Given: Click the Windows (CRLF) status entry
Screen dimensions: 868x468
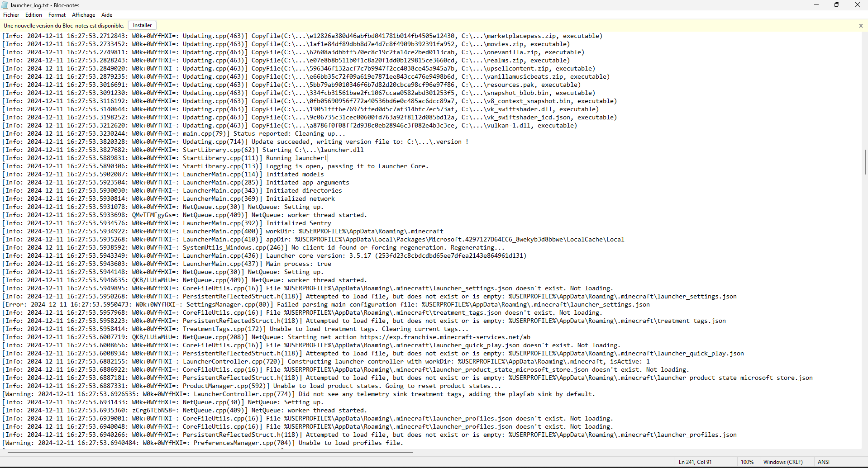Looking at the screenshot, I should [783, 462].
